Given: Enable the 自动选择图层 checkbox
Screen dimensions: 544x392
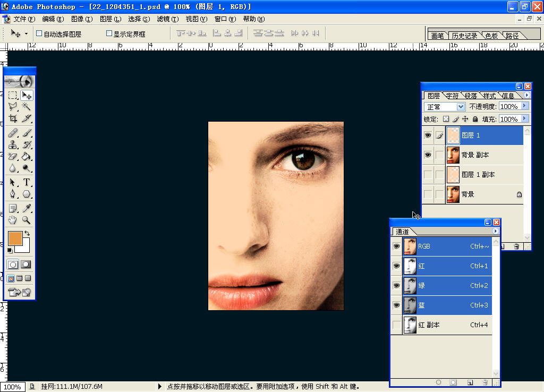Looking at the screenshot, I should (x=39, y=33).
